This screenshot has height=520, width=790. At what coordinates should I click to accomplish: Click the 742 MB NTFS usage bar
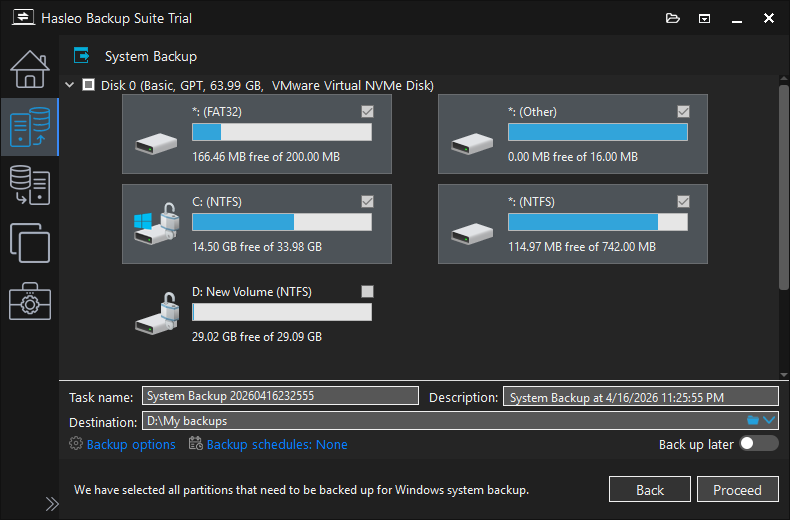point(598,222)
